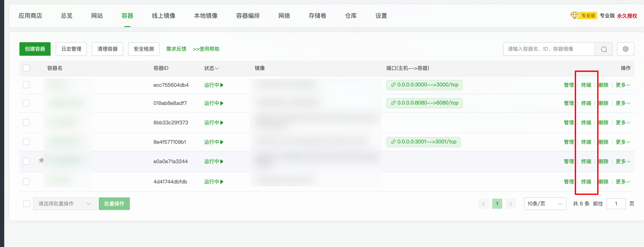Click running status arrow for 6bb33c29f373
Image resolution: width=644 pixels, height=247 pixels.
click(222, 123)
